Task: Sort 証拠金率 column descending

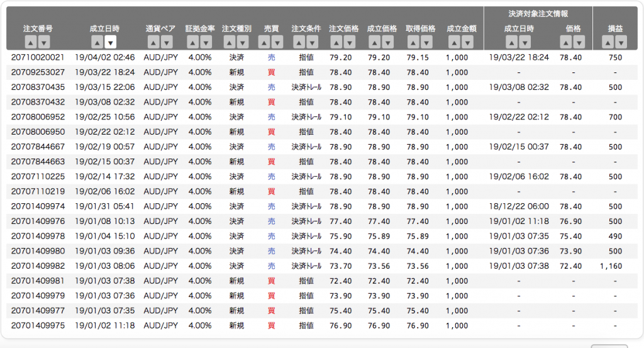Action: pos(206,42)
